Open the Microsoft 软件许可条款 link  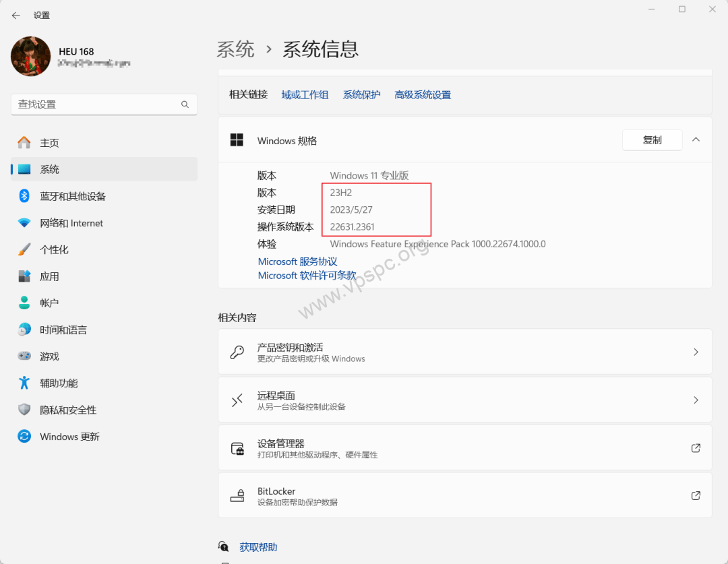tap(307, 276)
